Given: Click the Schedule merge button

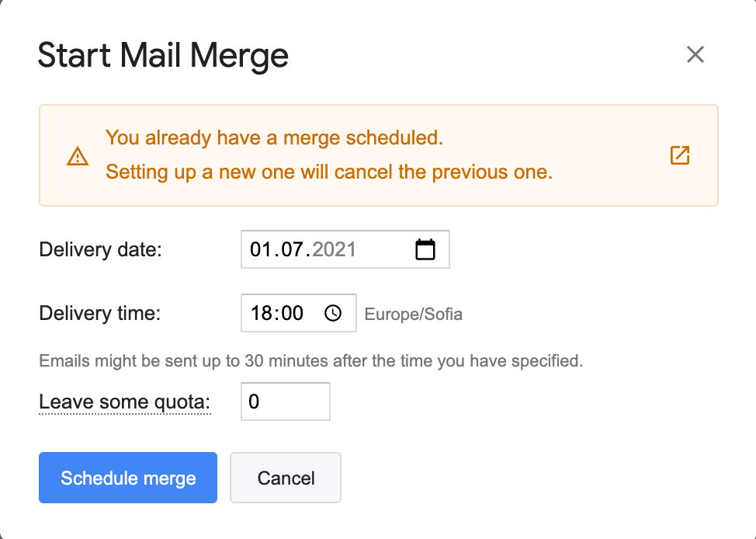Looking at the screenshot, I should (x=128, y=478).
